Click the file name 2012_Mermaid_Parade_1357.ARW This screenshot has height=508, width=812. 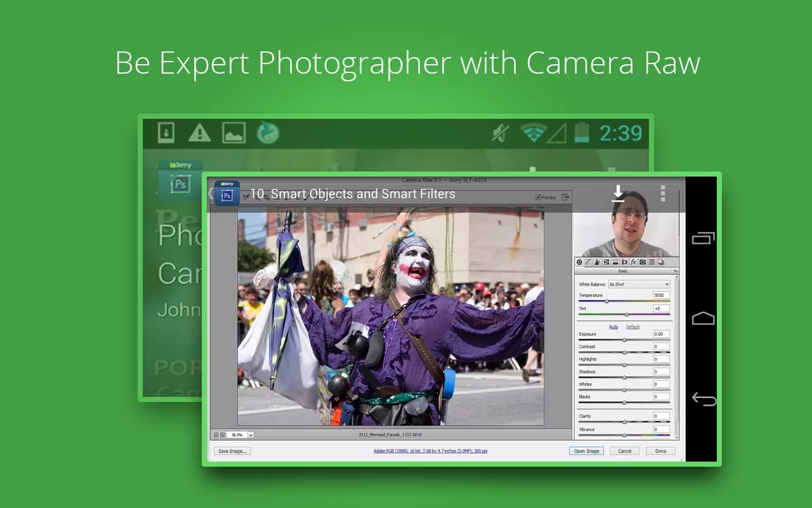[390, 435]
